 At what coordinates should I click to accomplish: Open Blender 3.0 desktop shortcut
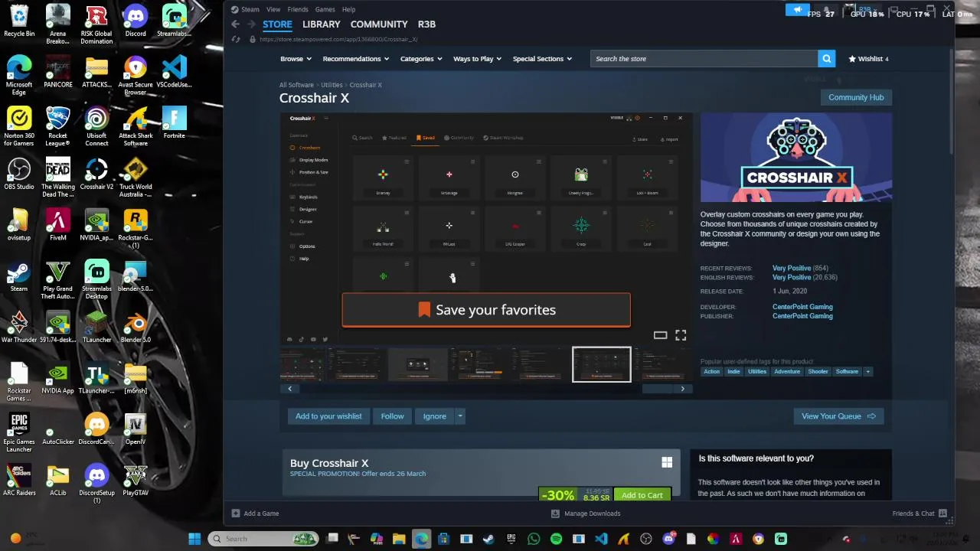coord(136,328)
